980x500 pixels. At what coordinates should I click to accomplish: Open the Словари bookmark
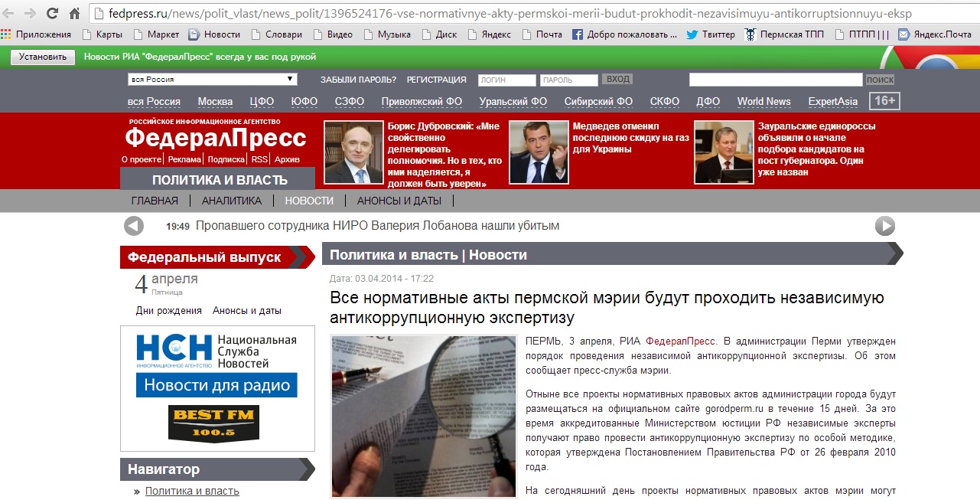tap(276, 34)
